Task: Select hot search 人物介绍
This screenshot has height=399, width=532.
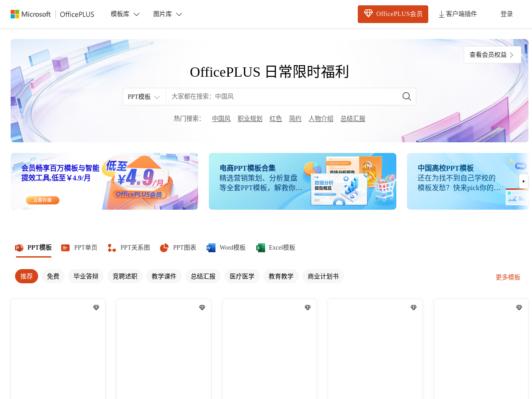Action: [321, 119]
